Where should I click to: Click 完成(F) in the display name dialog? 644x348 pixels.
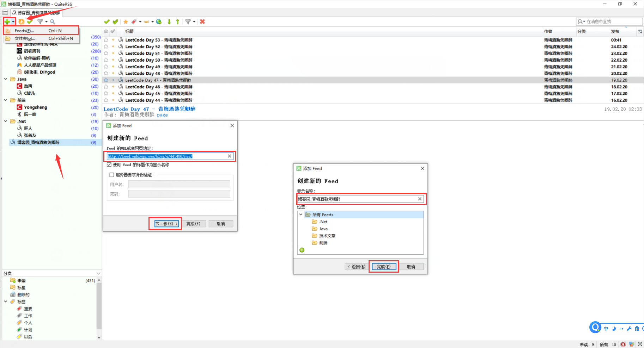[383, 267]
